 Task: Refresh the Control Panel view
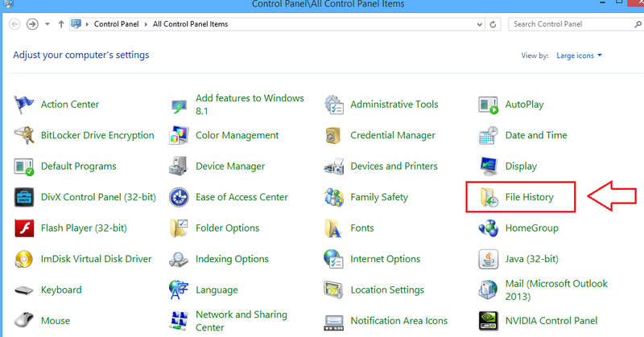point(493,24)
